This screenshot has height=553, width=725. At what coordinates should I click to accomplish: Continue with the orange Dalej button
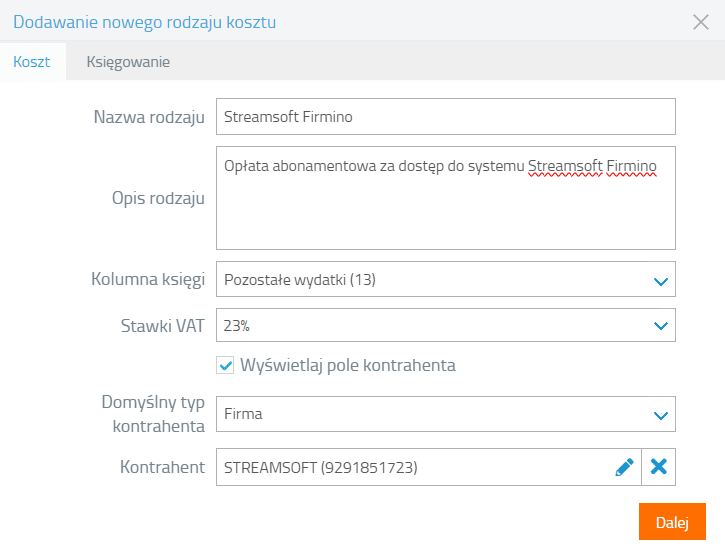click(x=672, y=522)
